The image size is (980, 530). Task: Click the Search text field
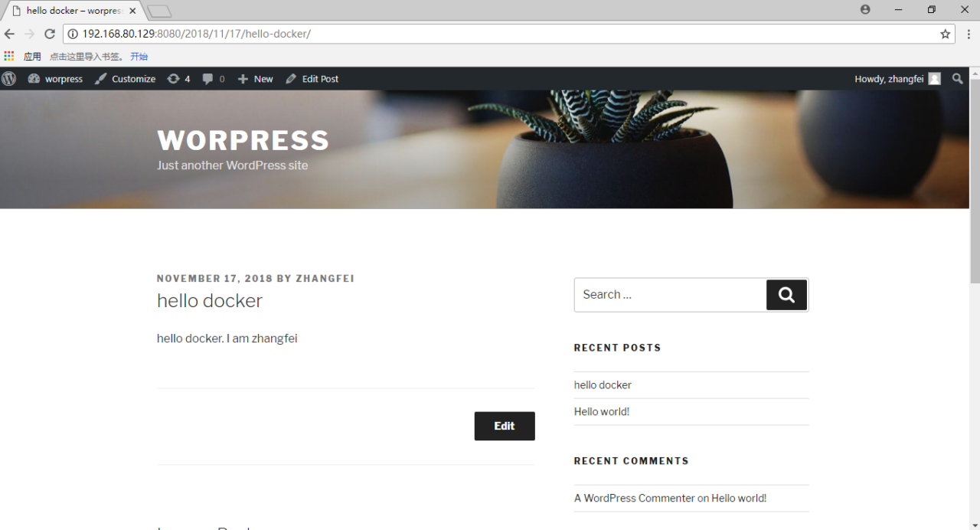(670, 295)
